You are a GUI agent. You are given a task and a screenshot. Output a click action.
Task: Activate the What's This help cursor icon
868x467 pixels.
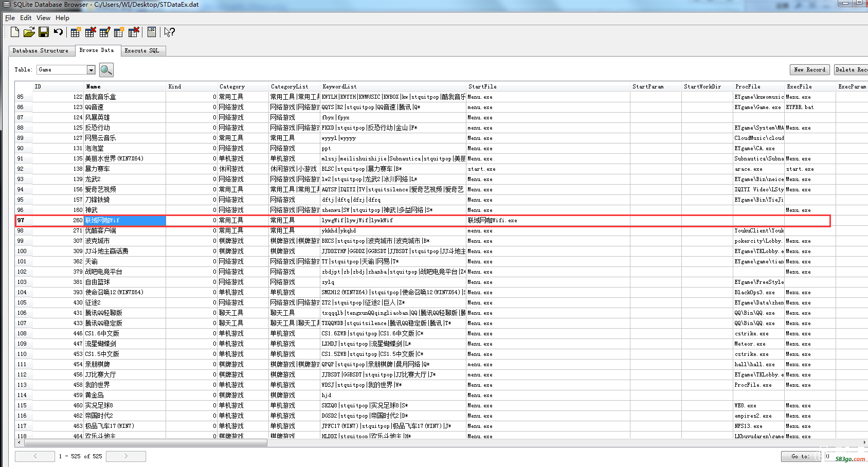tap(169, 32)
